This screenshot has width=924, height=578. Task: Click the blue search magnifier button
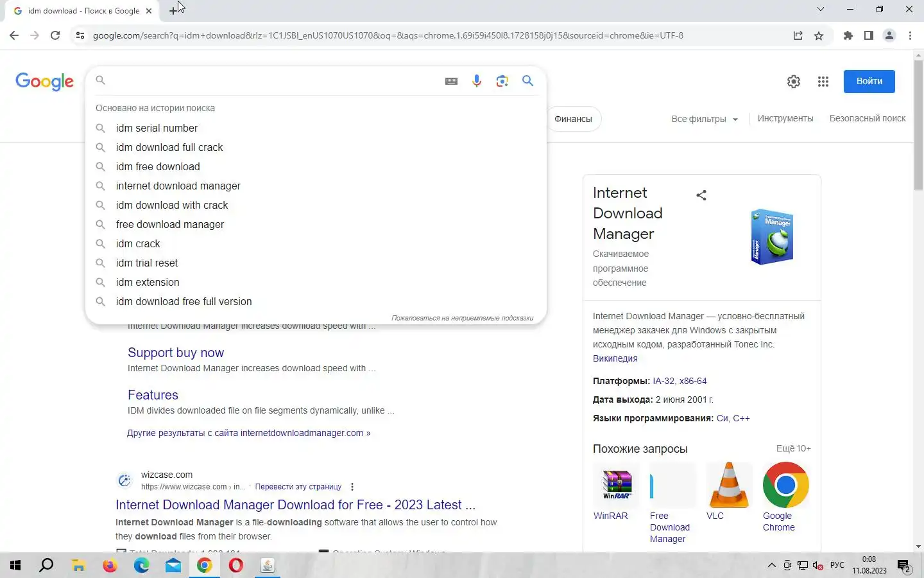(527, 80)
